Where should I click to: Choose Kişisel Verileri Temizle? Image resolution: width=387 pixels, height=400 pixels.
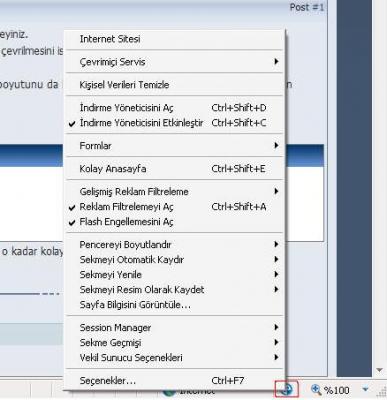tap(174, 85)
